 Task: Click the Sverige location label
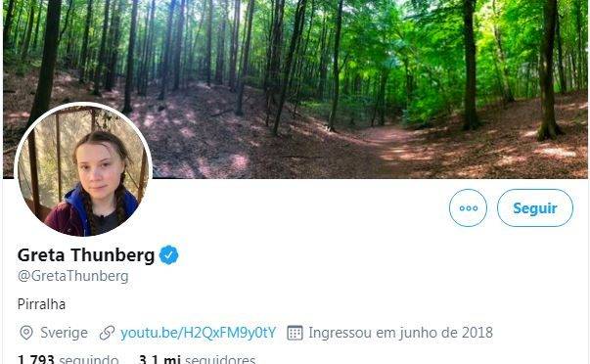pyautogui.click(x=64, y=333)
